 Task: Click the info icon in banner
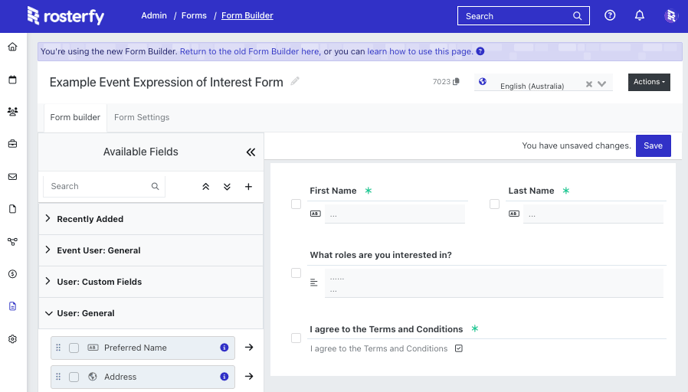click(x=480, y=51)
